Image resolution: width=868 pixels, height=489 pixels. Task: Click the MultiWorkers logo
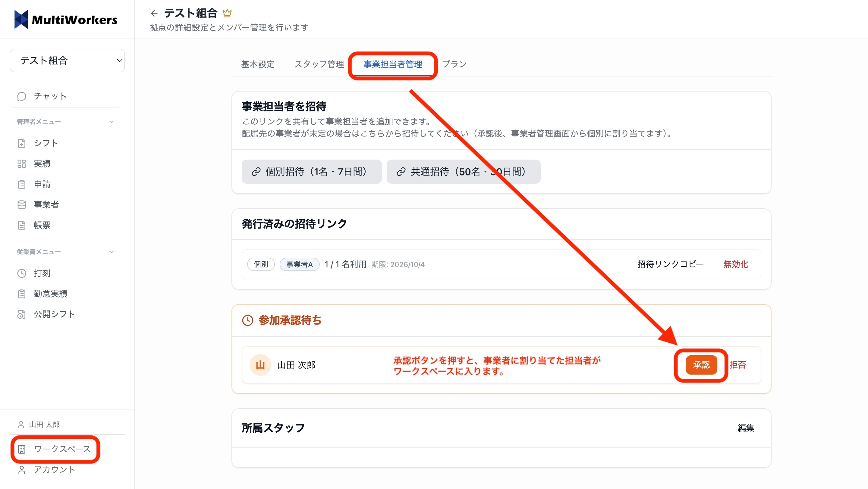[x=66, y=20]
